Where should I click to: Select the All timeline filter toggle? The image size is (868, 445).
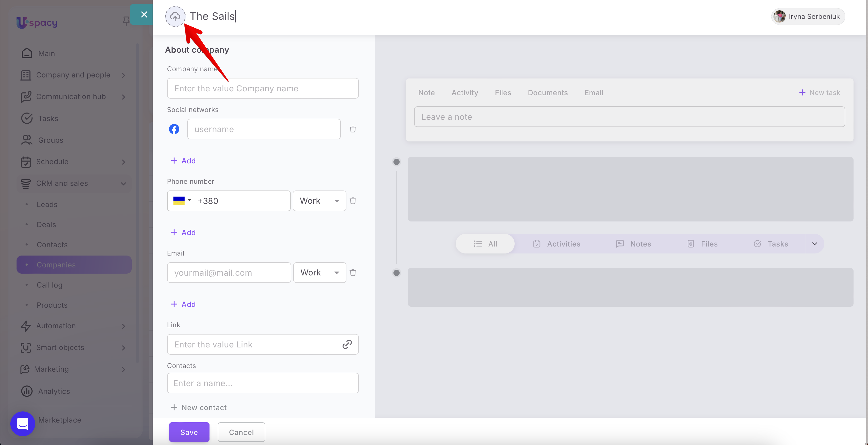(485, 244)
